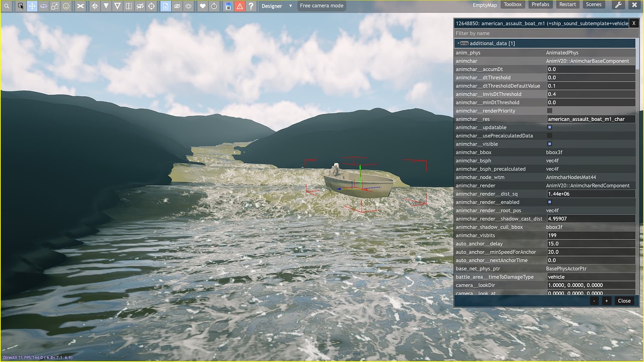Close the american_assault_boat_m1 properties panel
Image resolution: width=644 pixels, height=362 pixels.
tap(634, 23)
